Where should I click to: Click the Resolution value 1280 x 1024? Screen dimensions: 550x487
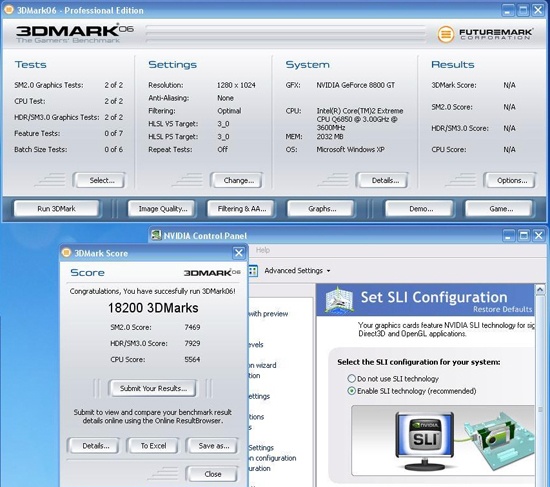236,85
